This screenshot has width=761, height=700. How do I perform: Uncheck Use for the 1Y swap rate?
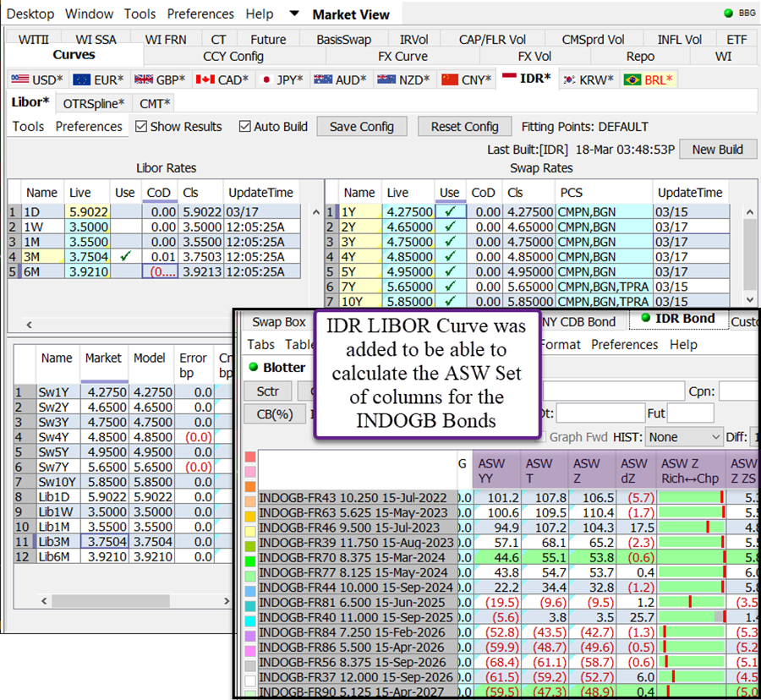451,212
